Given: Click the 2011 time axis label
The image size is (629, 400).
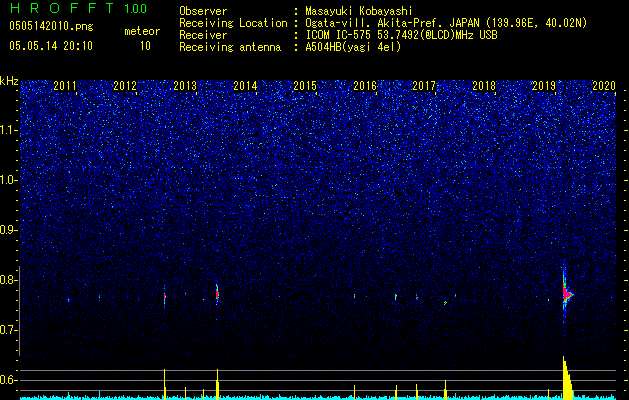Looking at the screenshot, I should pyautogui.click(x=65, y=86).
